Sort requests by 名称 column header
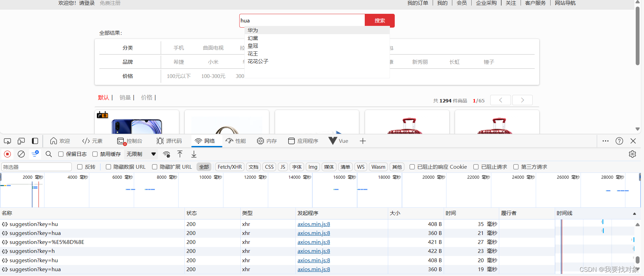Screen dimensions: 644x276 click(x=92, y=213)
